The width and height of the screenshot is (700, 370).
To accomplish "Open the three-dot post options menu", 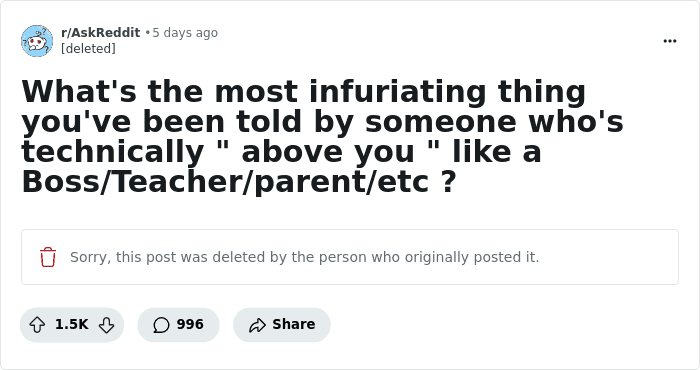I will pyautogui.click(x=670, y=41).
